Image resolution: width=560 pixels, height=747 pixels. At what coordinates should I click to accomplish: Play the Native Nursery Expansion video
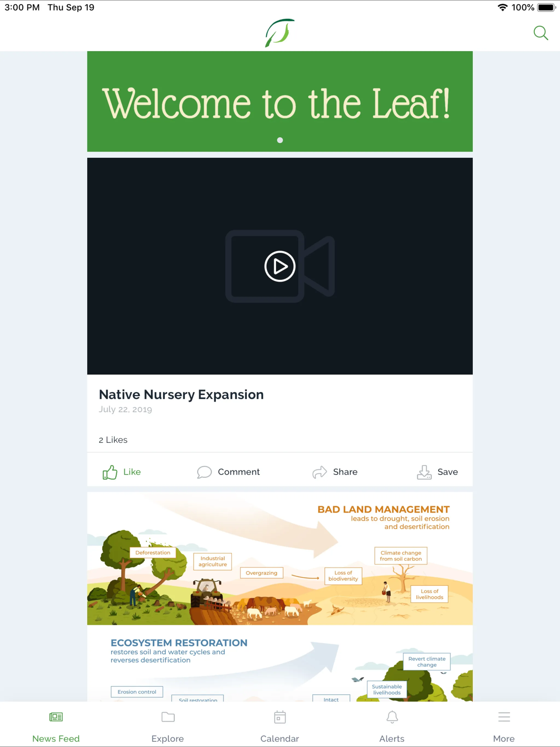click(x=280, y=266)
